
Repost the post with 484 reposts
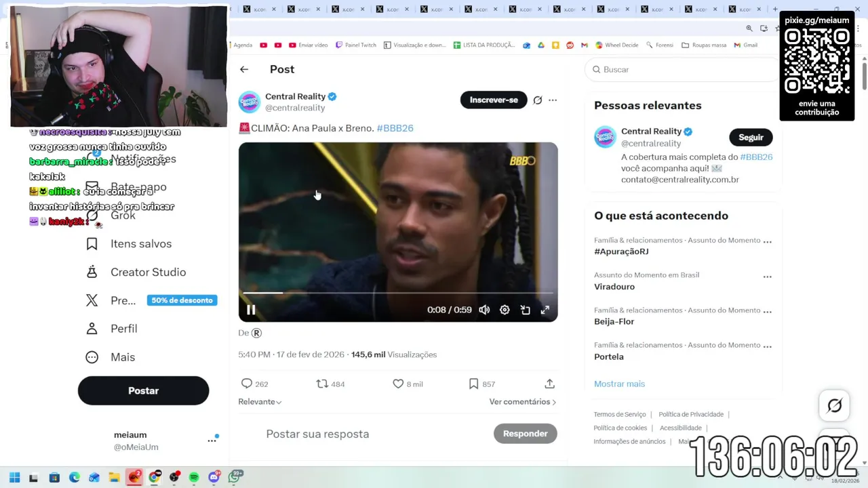tap(322, 384)
